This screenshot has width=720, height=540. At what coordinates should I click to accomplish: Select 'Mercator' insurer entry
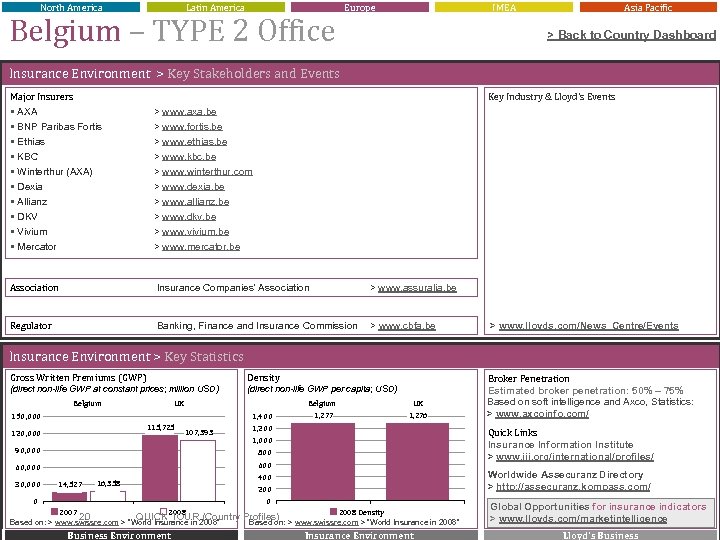[x=36, y=247]
